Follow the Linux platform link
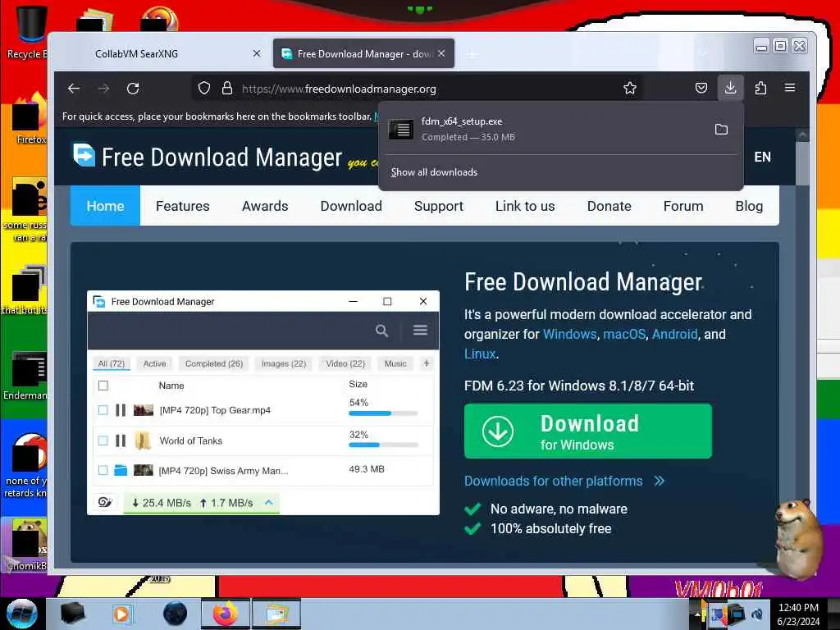 point(479,354)
